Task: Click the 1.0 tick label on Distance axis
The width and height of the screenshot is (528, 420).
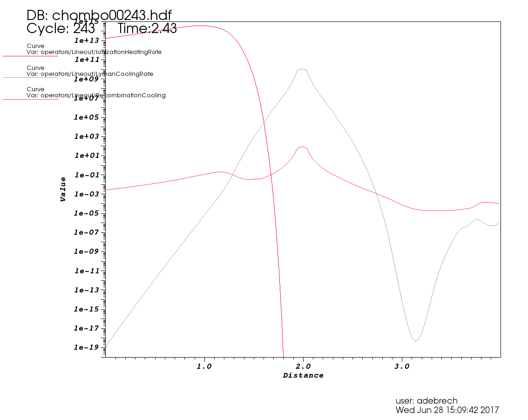Action: pyautogui.click(x=204, y=366)
